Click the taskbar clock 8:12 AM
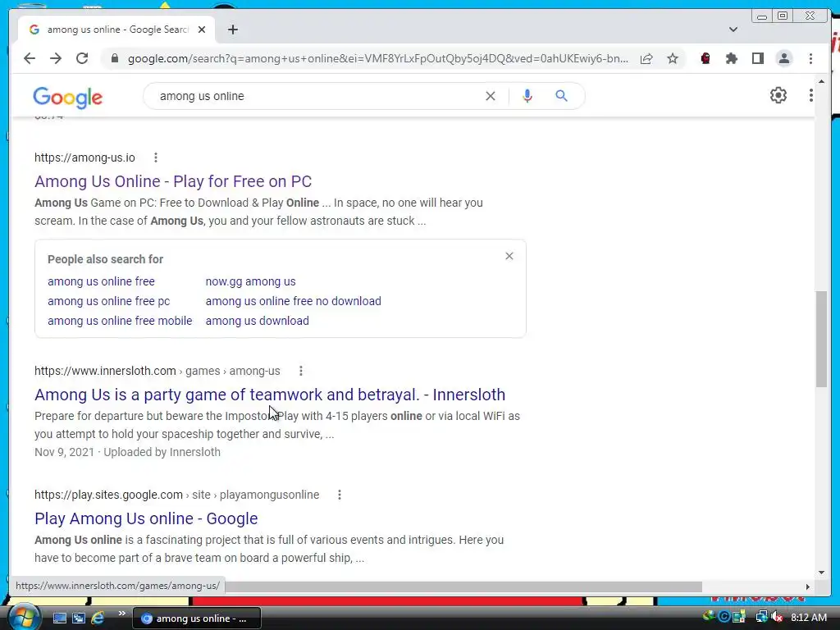Image resolution: width=840 pixels, height=630 pixels. click(x=808, y=618)
